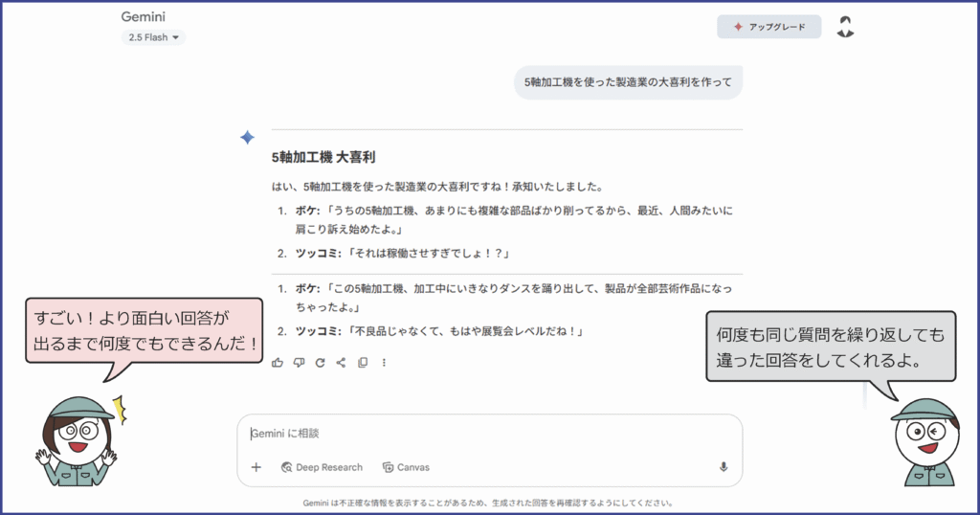Share the response via share icon
980x515 pixels.
click(342, 363)
